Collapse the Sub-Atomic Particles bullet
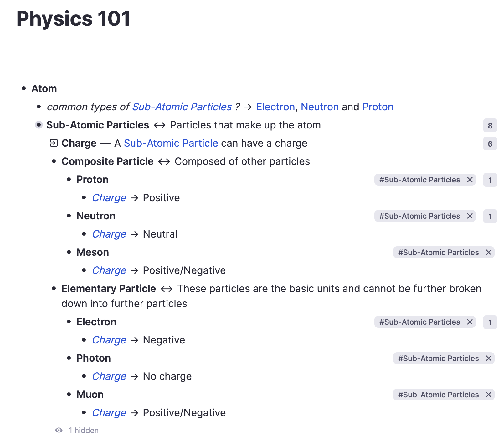Viewport: 504px width, 445px height. [x=39, y=125]
